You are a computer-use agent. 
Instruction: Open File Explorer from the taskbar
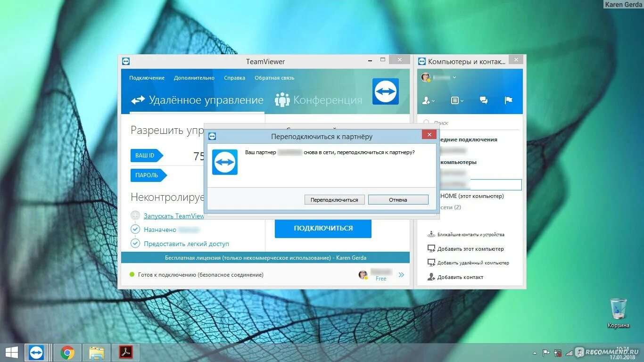pos(97,353)
